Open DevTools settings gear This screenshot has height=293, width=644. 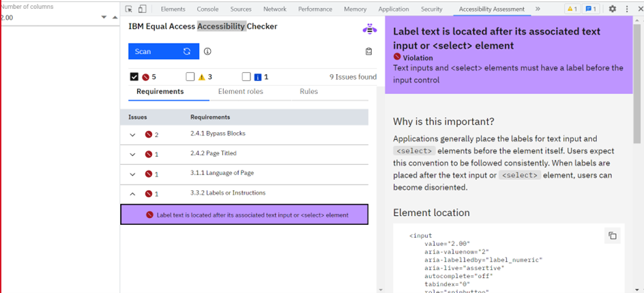(x=612, y=9)
